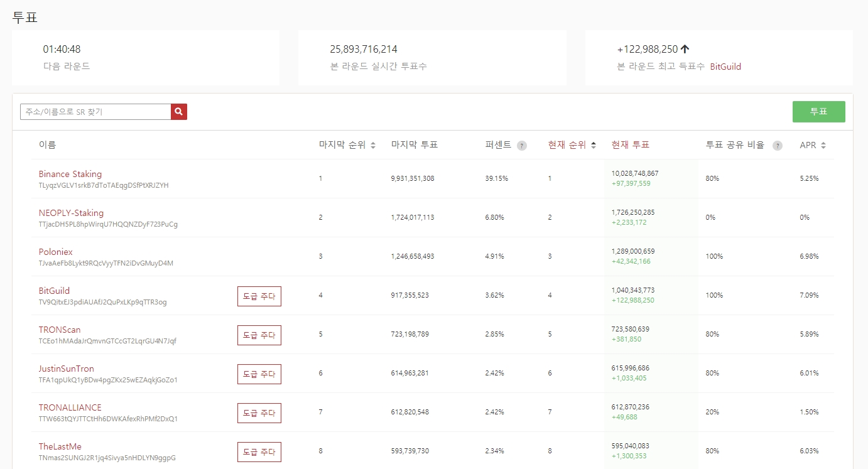Click BitGuild link in top gainer card
The image size is (868, 469).
pos(725,67)
